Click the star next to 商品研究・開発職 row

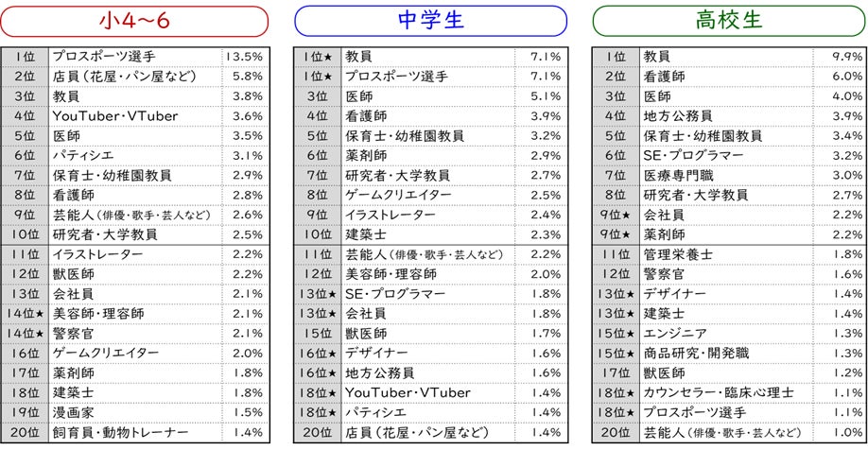click(631, 353)
